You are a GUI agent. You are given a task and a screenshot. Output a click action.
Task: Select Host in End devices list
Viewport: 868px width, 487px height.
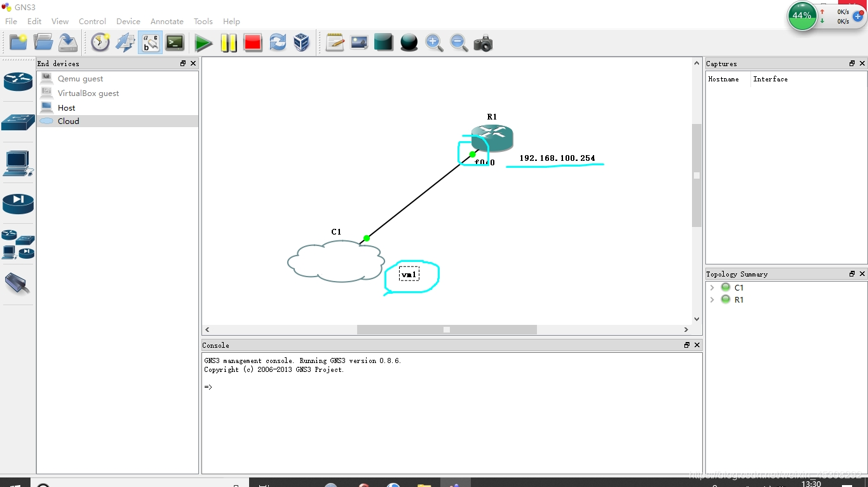coord(118,107)
